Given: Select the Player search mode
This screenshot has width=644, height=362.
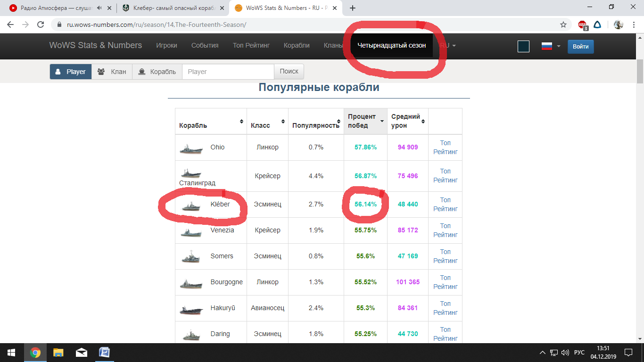Looking at the screenshot, I should point(71,72).
